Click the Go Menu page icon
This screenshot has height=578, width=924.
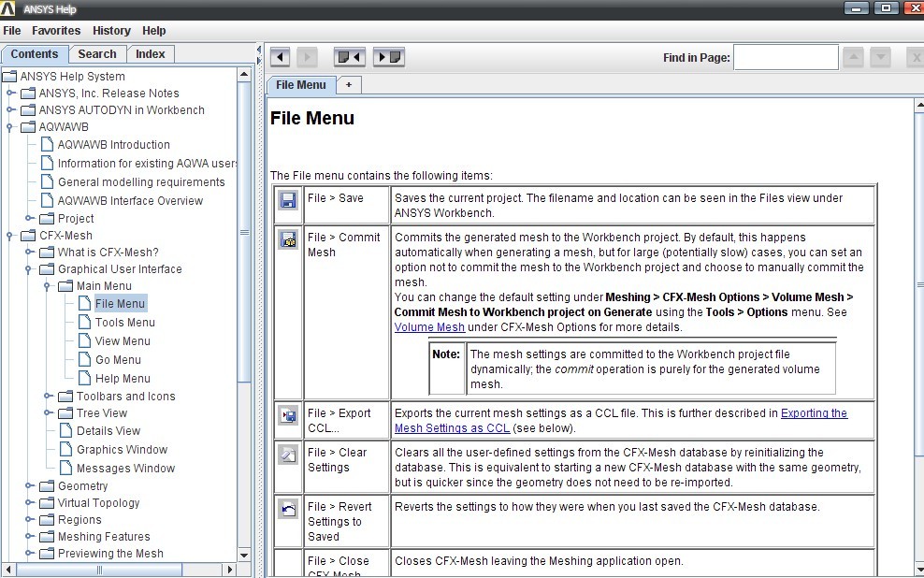tap(85, 359)
